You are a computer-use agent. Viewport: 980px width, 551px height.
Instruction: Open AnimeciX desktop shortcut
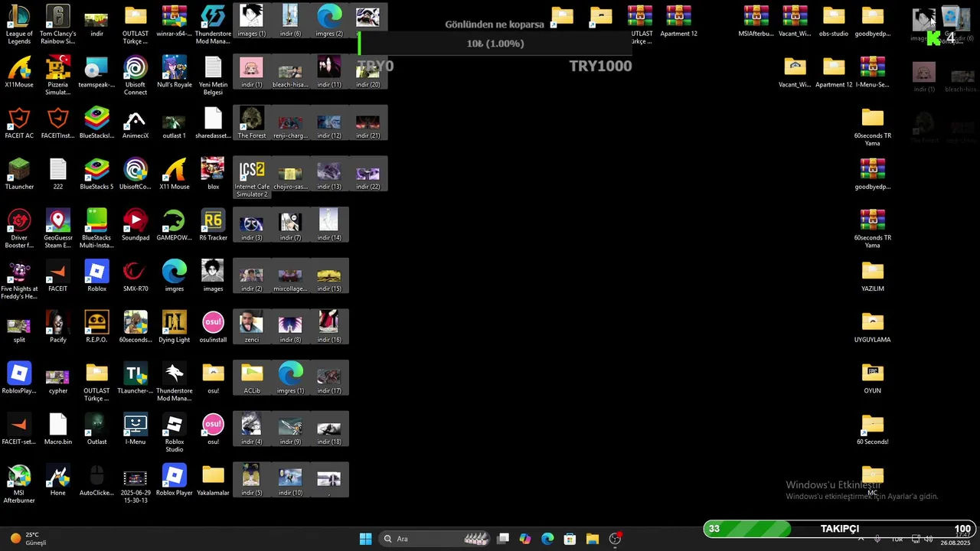(136, 123)
